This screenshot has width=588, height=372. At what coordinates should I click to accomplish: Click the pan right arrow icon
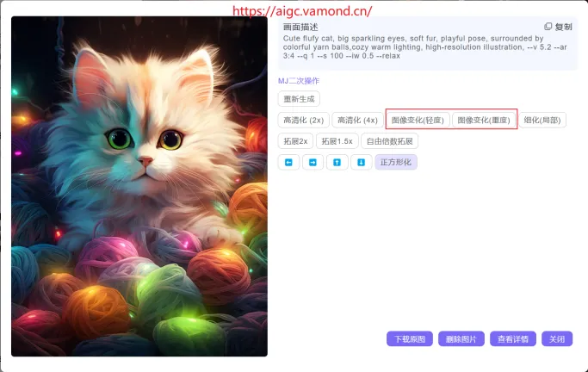(x=313, y=163)
